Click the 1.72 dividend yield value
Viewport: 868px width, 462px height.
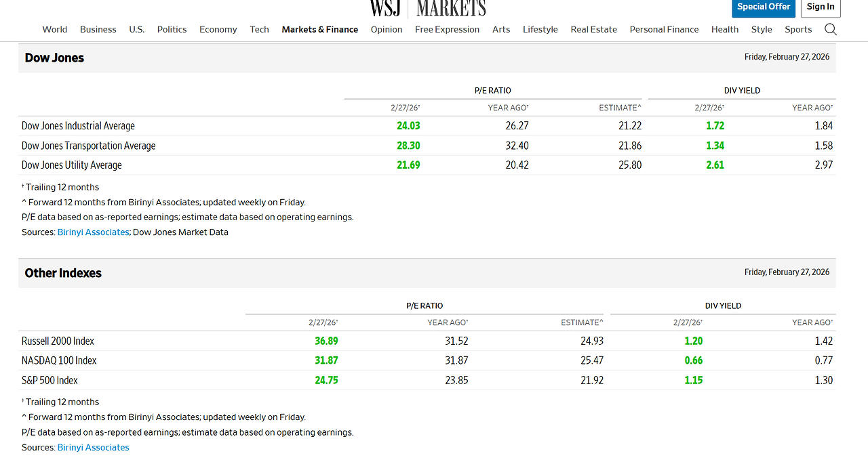click(715, 126)
